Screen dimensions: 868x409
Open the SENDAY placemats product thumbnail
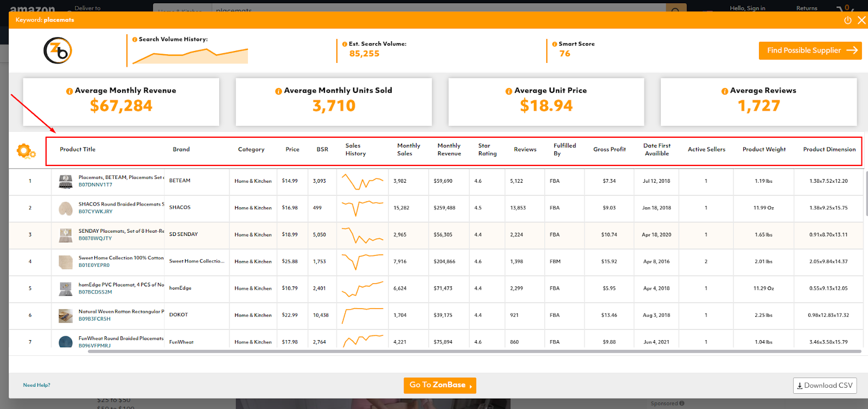pyautogui.click(x=66, y=235)
